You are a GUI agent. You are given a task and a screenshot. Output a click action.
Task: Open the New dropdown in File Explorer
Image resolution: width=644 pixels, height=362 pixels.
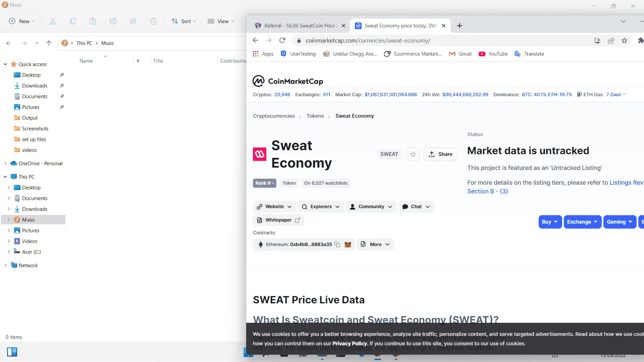[22, 21]
